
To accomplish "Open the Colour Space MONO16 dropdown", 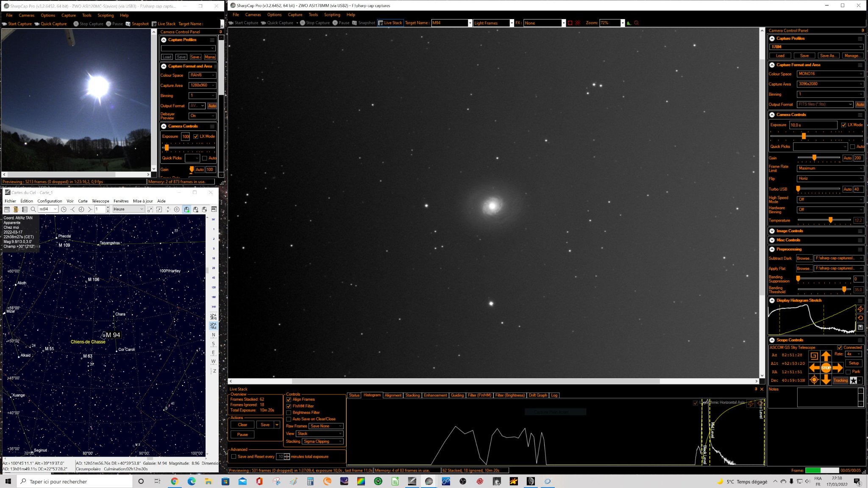I will pos(830,74).
